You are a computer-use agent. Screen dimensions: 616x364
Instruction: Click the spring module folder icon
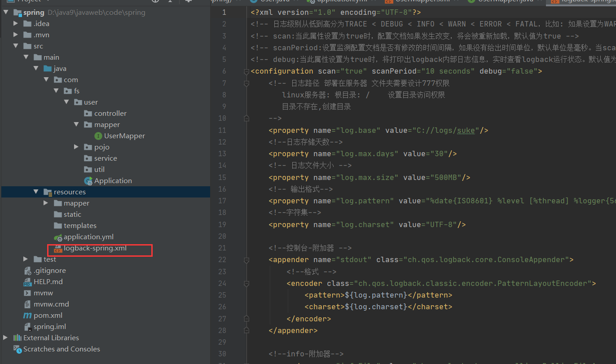pos(18,13)
